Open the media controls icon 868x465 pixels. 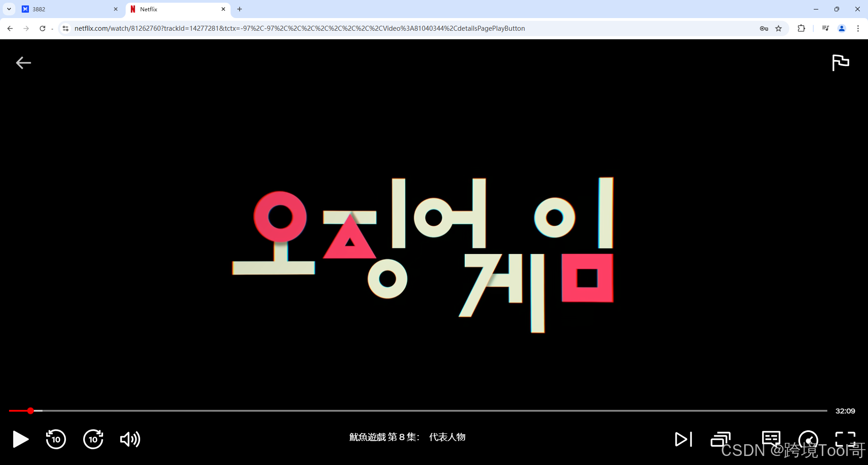pos(826,28)
